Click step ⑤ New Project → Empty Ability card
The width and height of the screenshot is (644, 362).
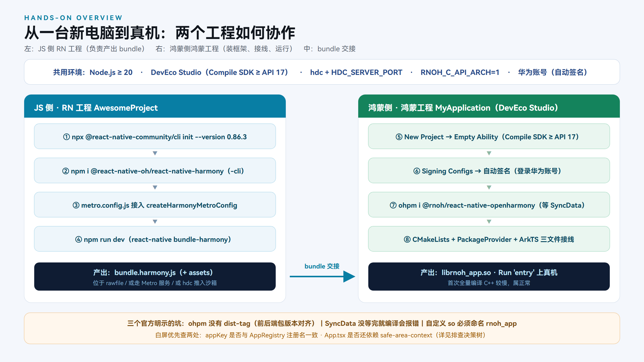(x=489, y=136)
